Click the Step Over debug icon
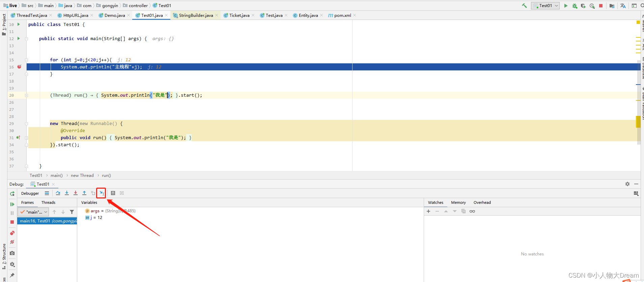The image size is (644, 282). point(58,193)
